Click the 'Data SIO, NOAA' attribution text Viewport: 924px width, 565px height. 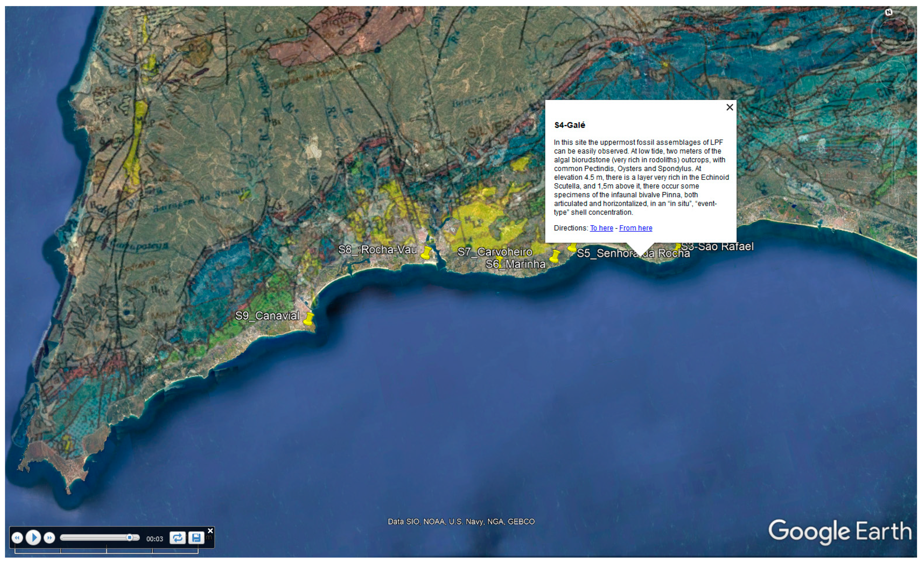[x=461, y=521]
